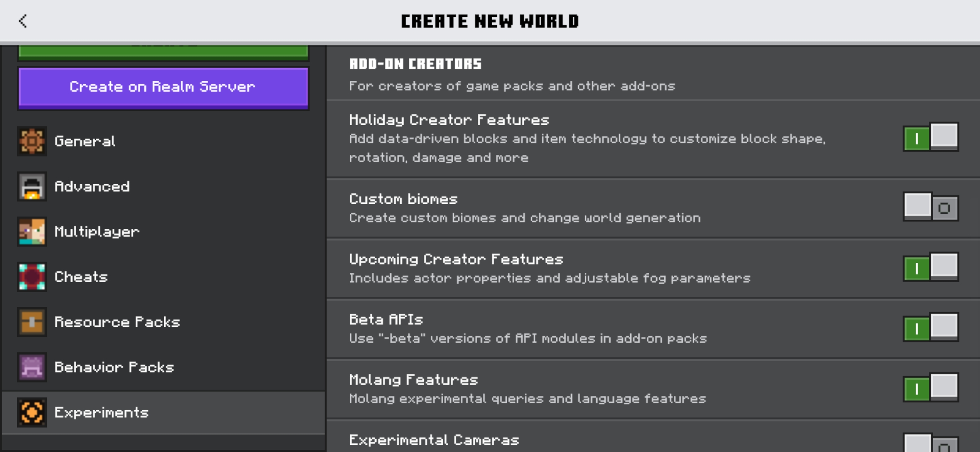The height and width of the screenshot is (452, 980).
Task: Disable the Molang Features toggle
Action: 931,388
